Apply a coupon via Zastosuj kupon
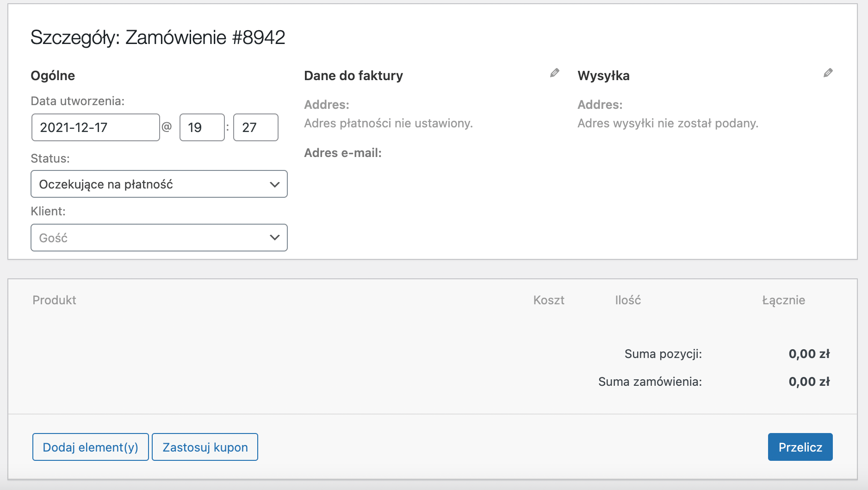This screenshot has width=868, height=490. click(x=205, y=447)
